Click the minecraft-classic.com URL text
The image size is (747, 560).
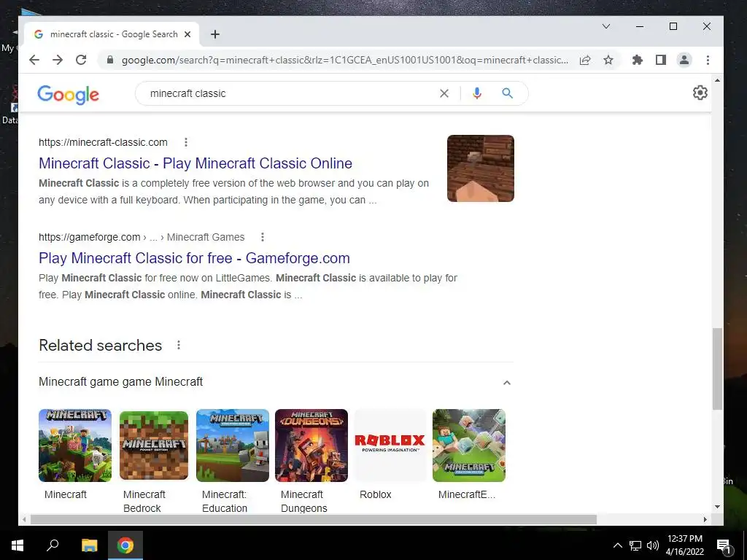pos(103,142)
